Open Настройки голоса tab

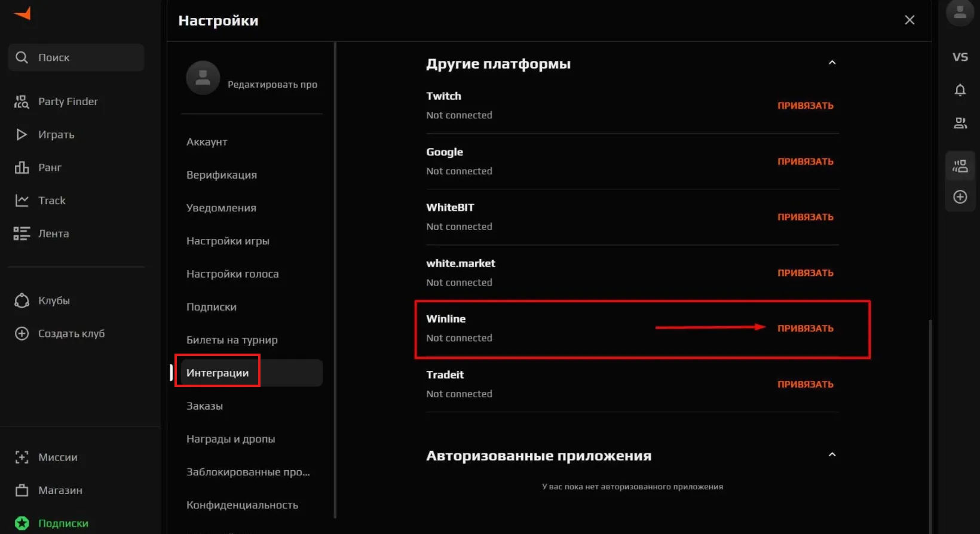[232, 274]
